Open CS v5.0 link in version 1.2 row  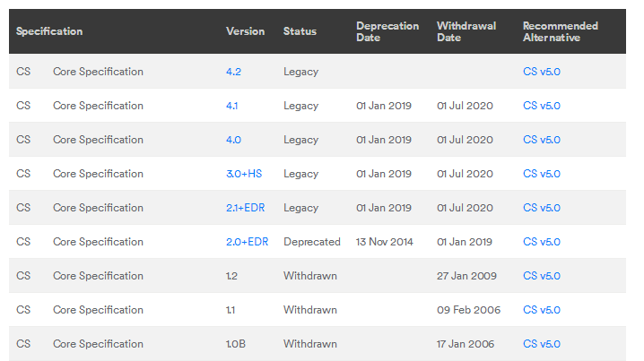[541, 276]
